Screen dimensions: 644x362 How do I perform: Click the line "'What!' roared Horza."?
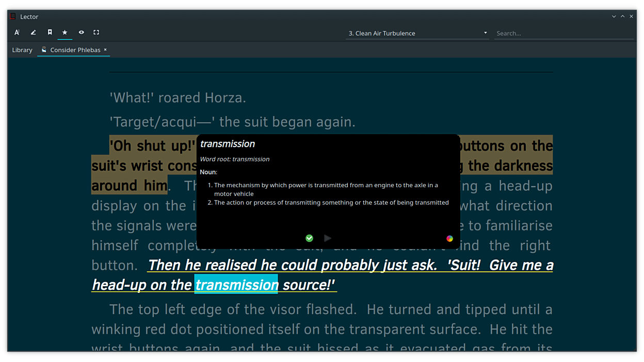tap(178, 97)
